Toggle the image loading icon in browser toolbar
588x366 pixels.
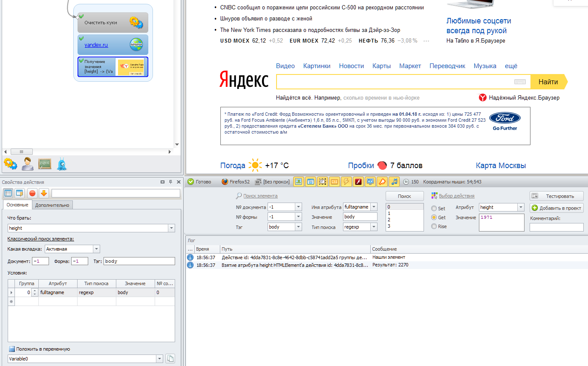click(299, 182)
